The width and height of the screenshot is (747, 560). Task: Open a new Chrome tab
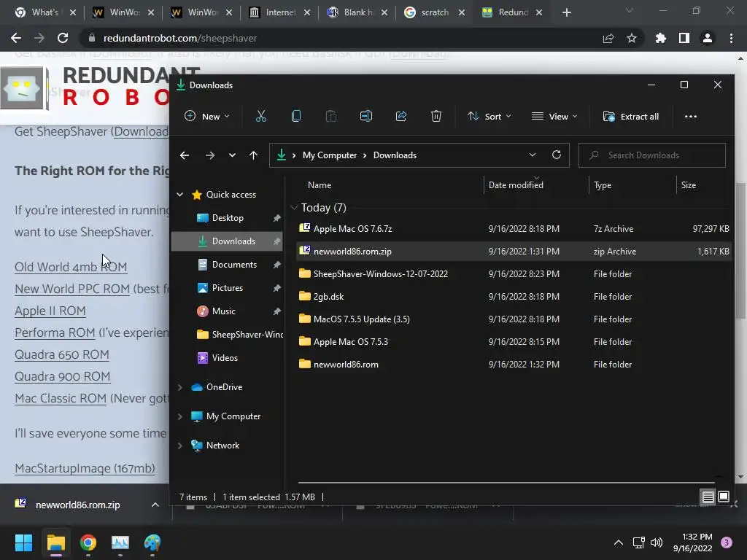click(x=566, y=12)
